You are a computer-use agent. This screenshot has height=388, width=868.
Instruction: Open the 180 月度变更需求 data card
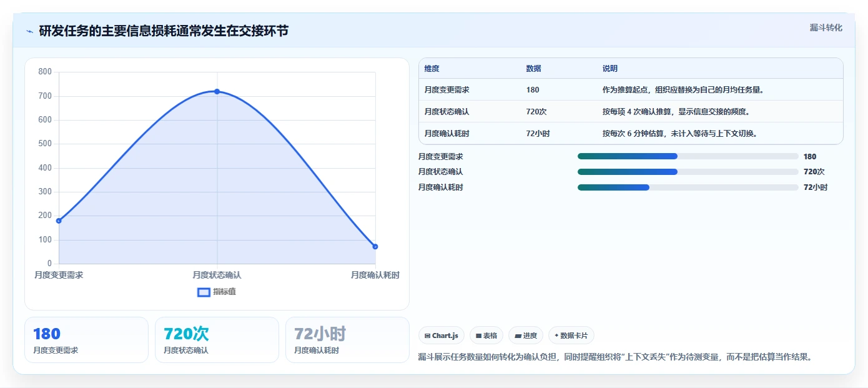[86, 340]
